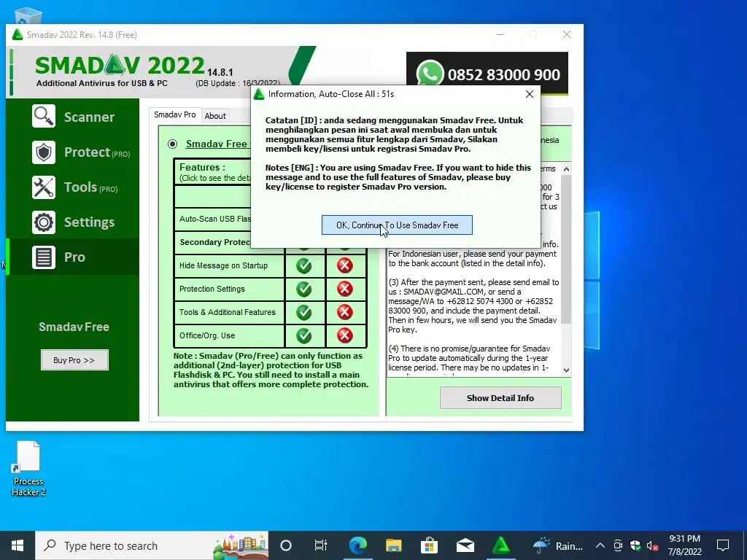Viewport: 747px width, 560px height.
Task: Click green check in Office/Org. Use row
Action: [x=304, y=335]
